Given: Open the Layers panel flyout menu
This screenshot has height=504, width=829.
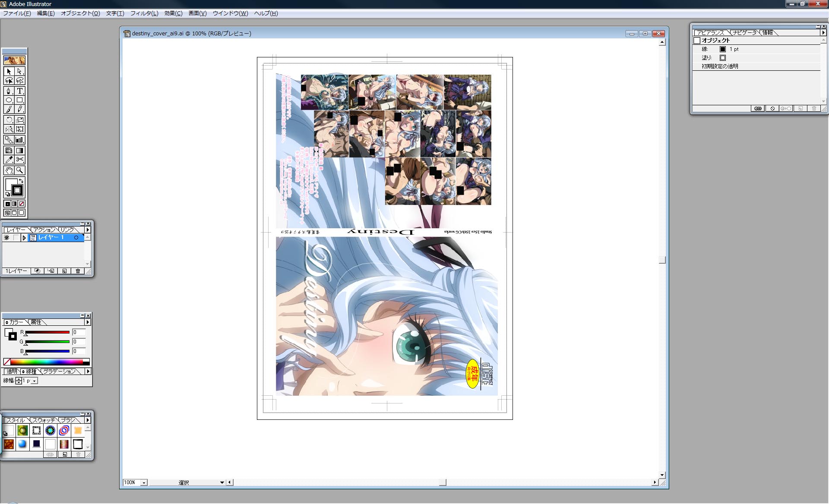Looking at the screenshot, I should [88, 230].
